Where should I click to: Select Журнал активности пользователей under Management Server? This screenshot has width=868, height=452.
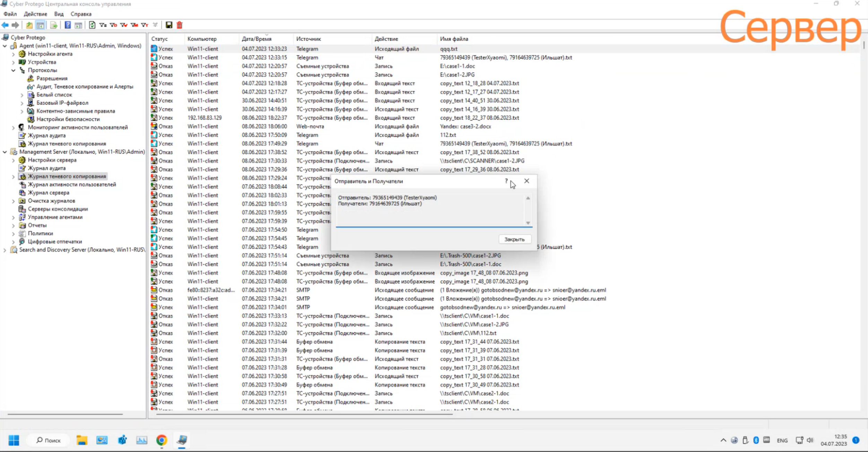(72, 184)
